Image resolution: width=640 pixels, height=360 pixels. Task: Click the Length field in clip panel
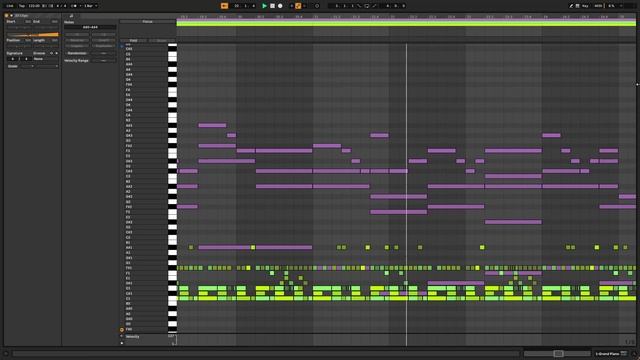46,46
